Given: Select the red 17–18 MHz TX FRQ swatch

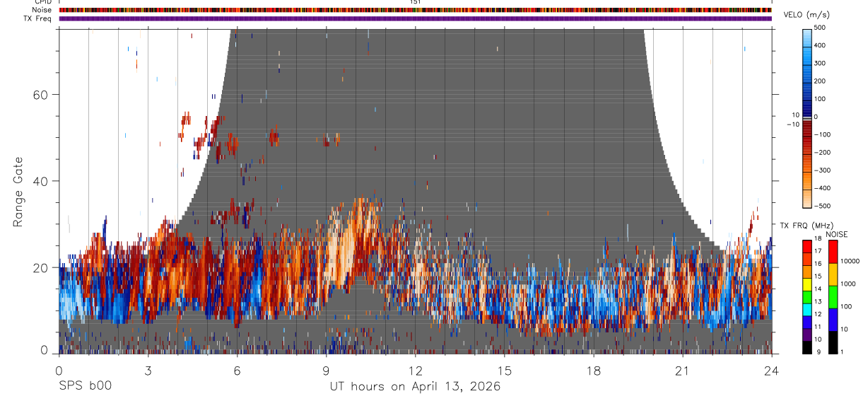Looking at the screenshot, I should pyautogui.click(x=807, y=247).
